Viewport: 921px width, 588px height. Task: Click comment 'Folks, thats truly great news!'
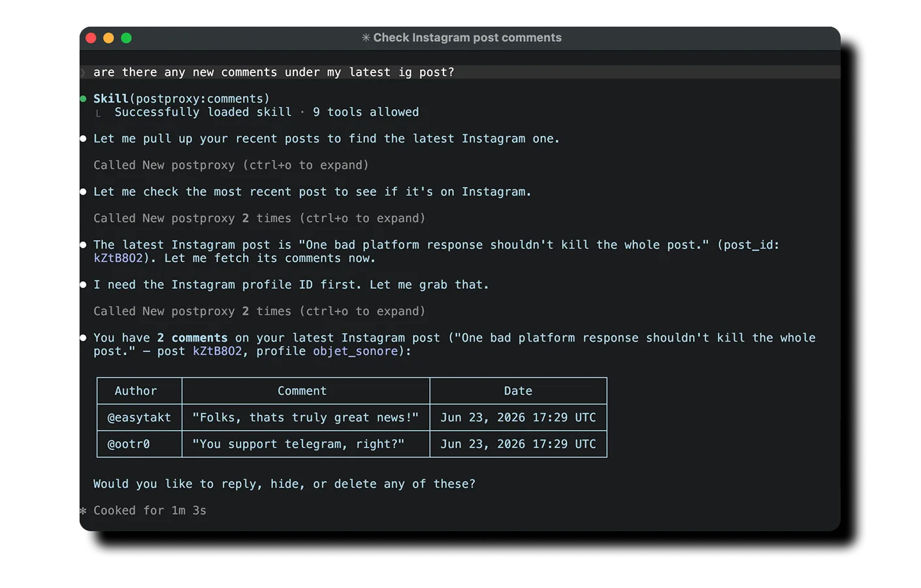tap(306, 417)
